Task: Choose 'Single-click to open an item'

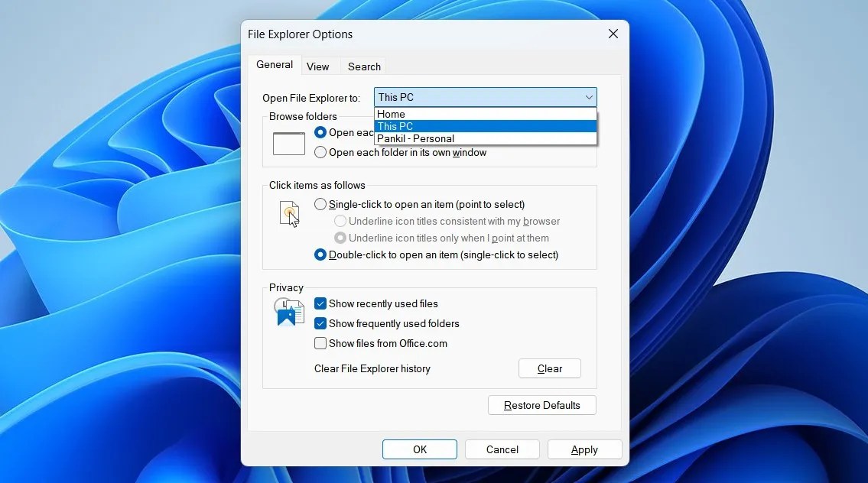Action: click(320, 204)
